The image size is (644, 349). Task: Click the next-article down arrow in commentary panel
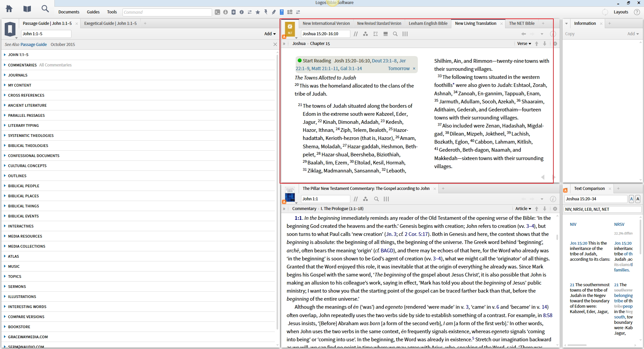coord(545,209)
